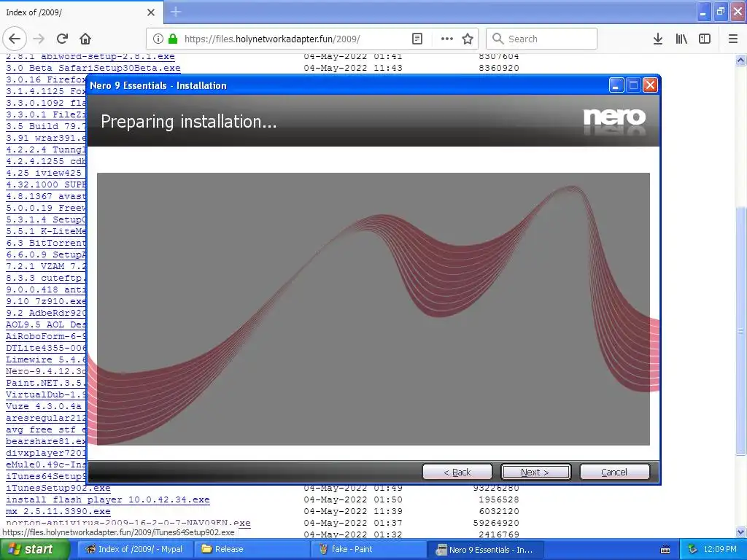The image size is (747, 560).
Task: Cancel the Nero 9 installation
Action: click(x=614, y=472)
